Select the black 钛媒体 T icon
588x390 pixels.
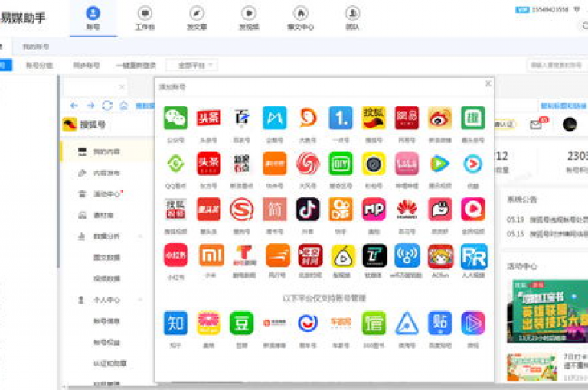[374, 256]
